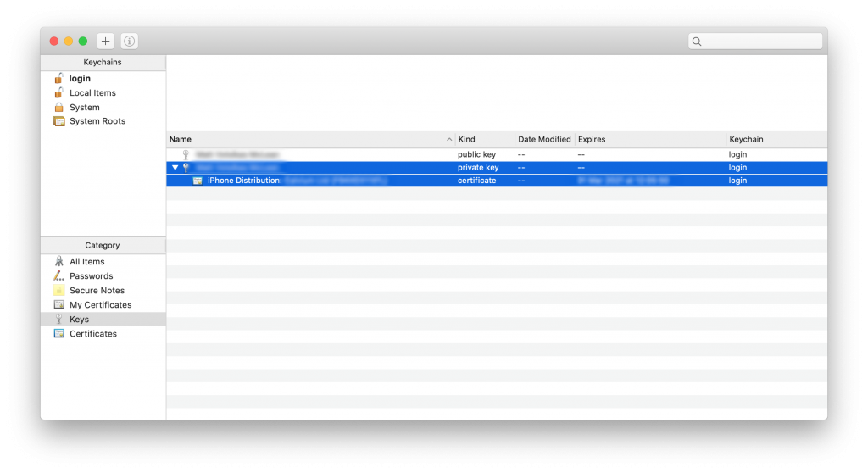Click into the search field
Viewport: 868px width, 473px height.
click(x=755, y=41)
